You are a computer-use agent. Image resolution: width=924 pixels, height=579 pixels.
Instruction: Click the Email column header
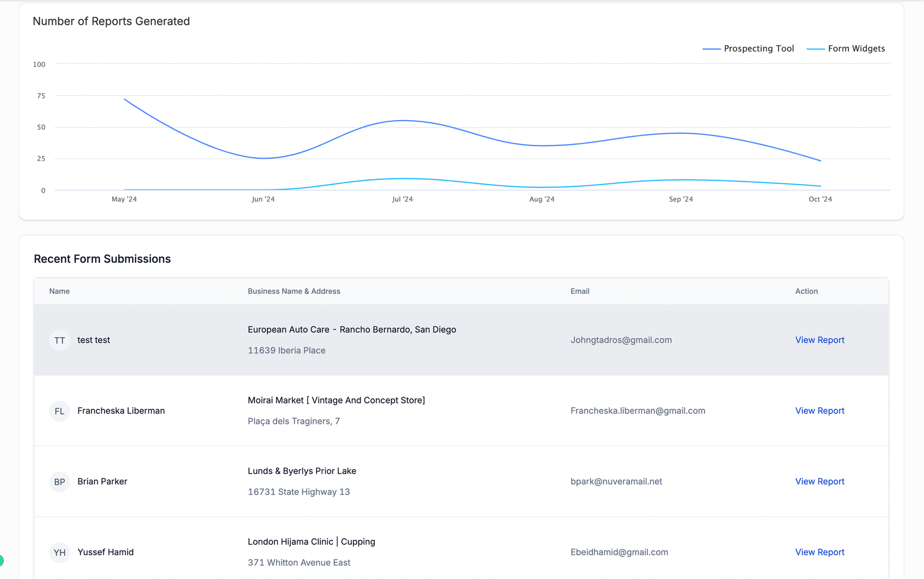click(x=580, y=292)
